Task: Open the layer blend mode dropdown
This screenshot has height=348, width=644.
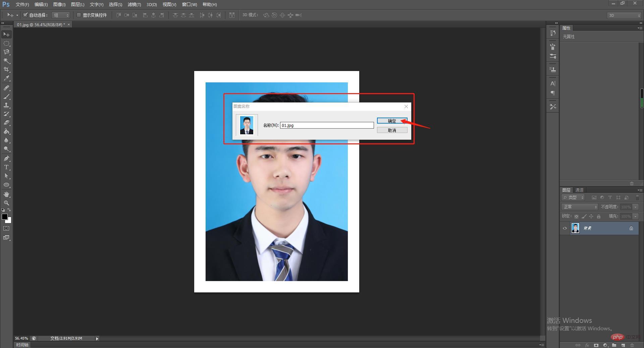Action: 580,207
